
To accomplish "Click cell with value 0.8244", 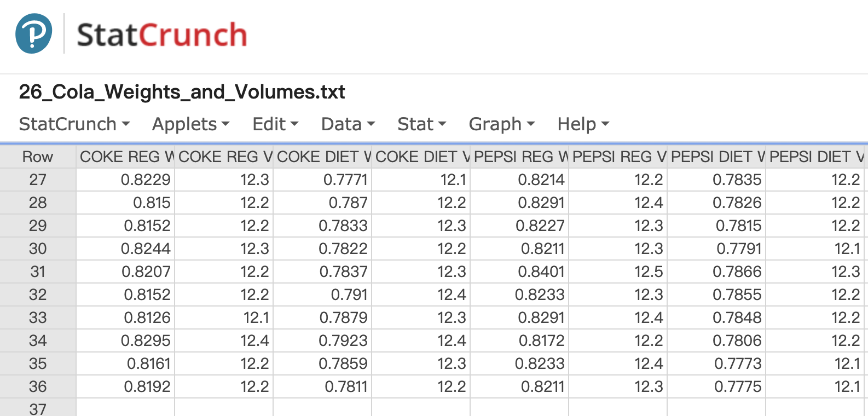I will [125, 249].
